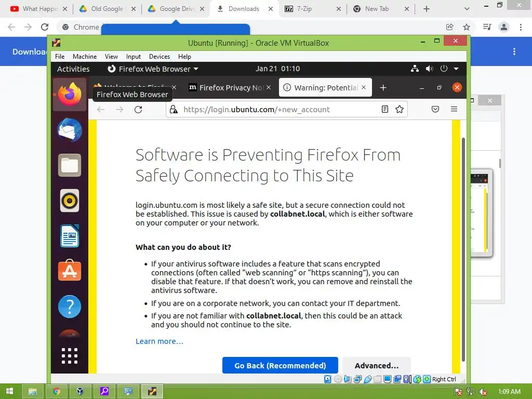
Task: Open VirtualBox Devices menu
Action: [159, 56]
